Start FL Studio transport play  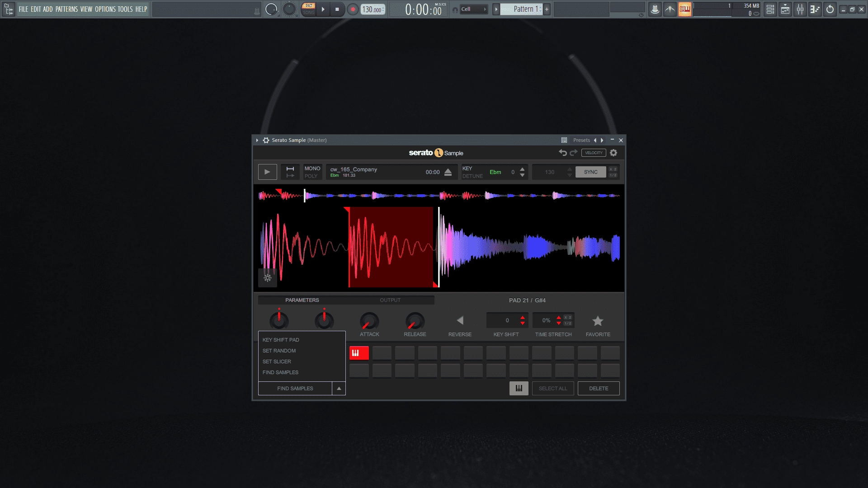click(x=323, y=9)
